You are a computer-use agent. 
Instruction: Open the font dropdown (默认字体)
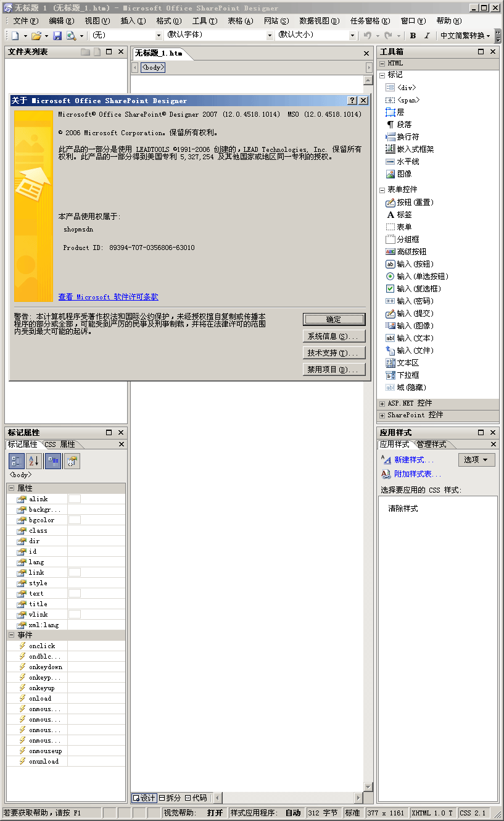click(270, 36)
